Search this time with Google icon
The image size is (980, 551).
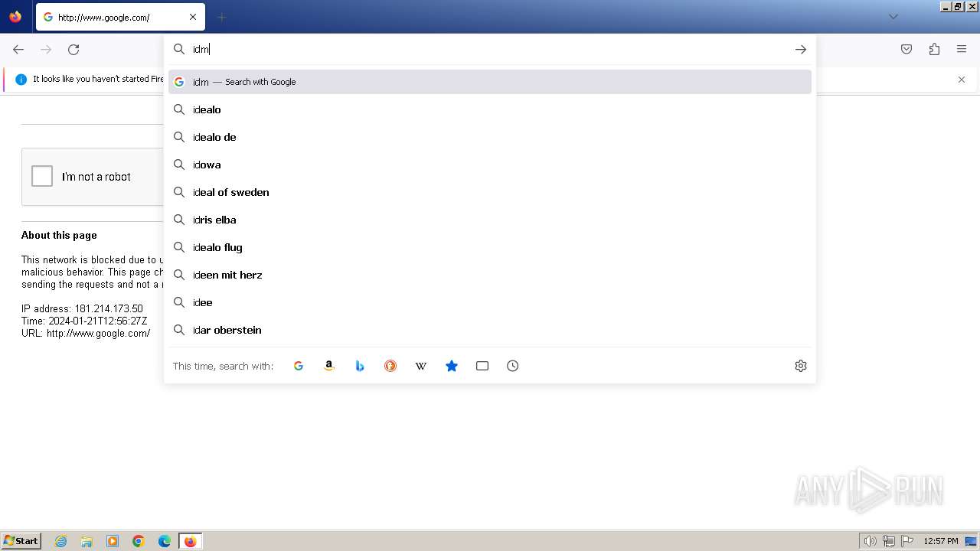[299, 366]
